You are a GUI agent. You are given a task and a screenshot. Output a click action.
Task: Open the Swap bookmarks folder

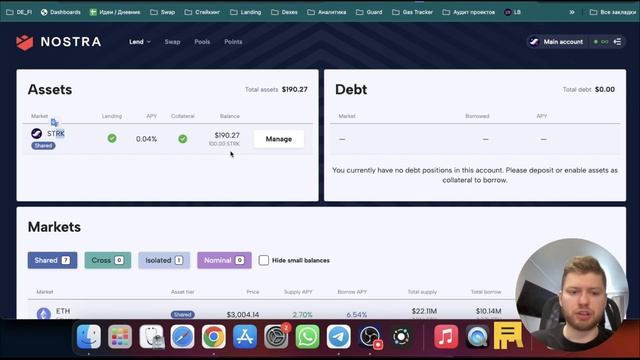coord(162,12)
